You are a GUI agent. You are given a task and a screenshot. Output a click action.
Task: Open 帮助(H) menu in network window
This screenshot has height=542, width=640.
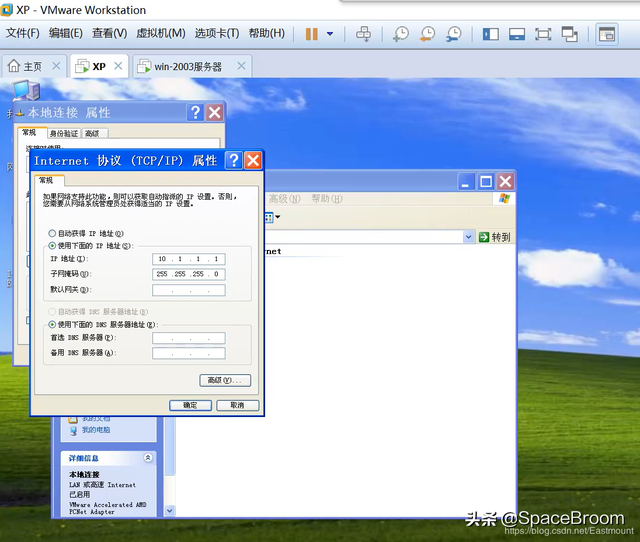[327, 199]
